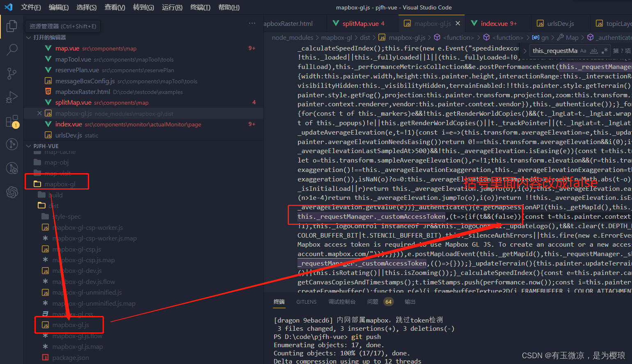Open the dist breadcrumb segment
632x364 pixels.
365,38
